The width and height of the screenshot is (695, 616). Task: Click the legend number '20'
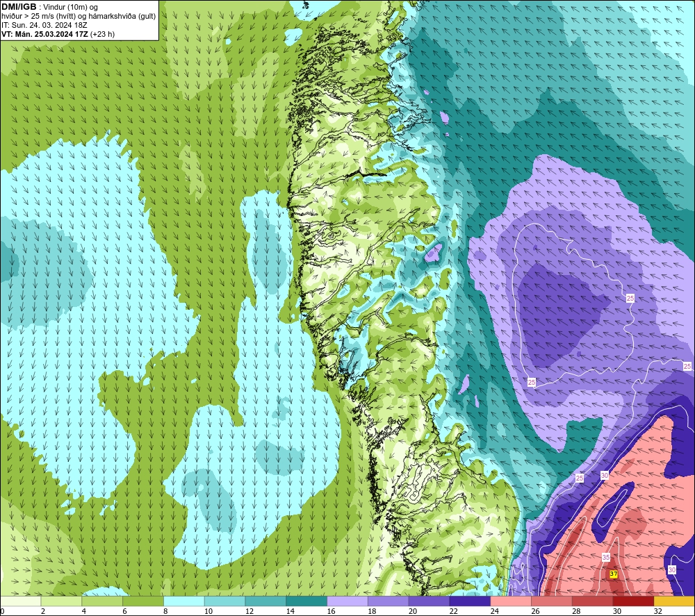413,611
